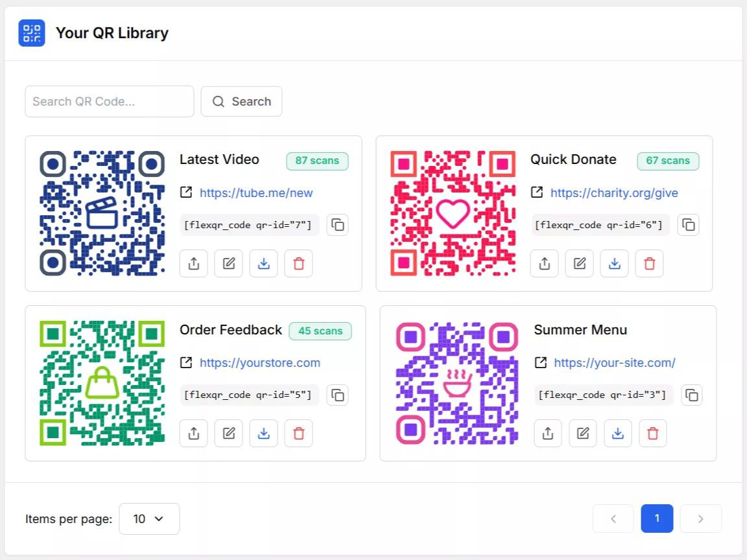The height and width of the screenshot is (560, 747).
Task: Copy the qr-id="5" shortcode
Action: 337,395
